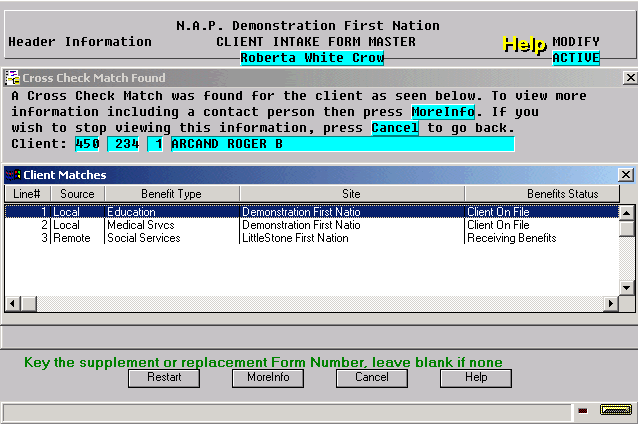Click the Cancel button at bottom
The width and height of the screenshot is (638, 424).
click(x=372, y=378)
